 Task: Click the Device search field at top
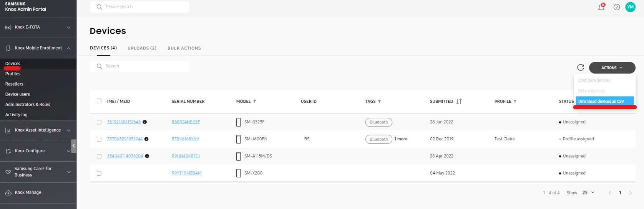point(139,7)
